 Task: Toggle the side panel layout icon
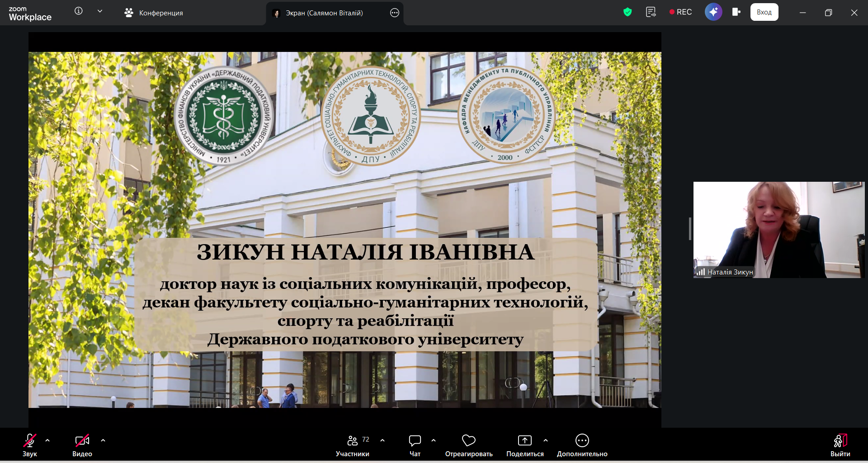[736, 12]
